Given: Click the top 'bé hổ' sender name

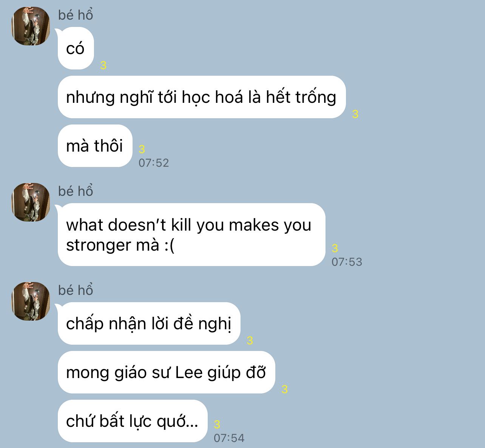Looking at the screenshot, I should [76, 15].
